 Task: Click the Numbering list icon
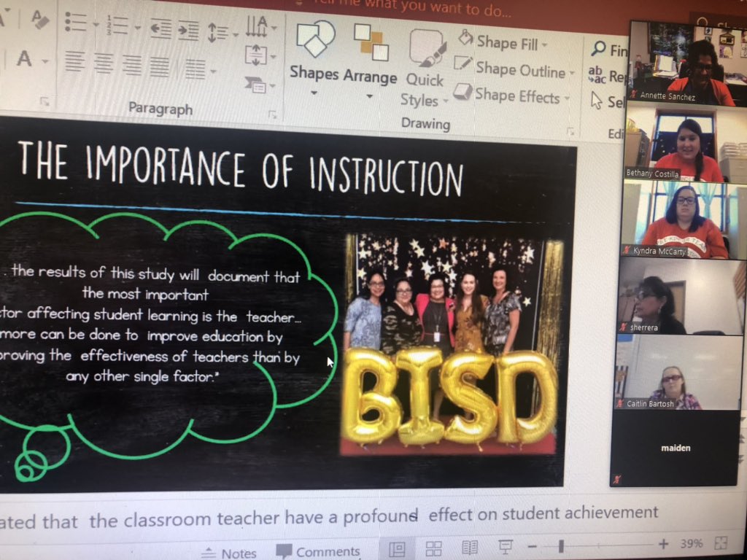click(x=117, y=25)
